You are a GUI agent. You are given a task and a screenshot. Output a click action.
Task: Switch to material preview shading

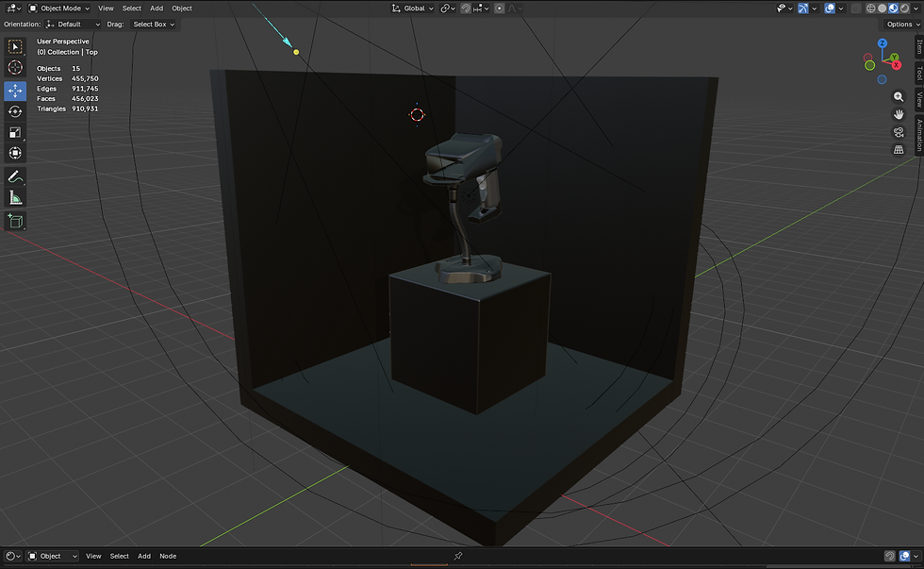coord(894,8)
